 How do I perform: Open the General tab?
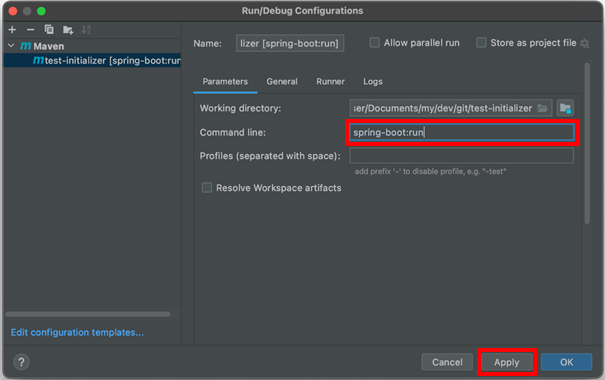[x=282, y=81]
